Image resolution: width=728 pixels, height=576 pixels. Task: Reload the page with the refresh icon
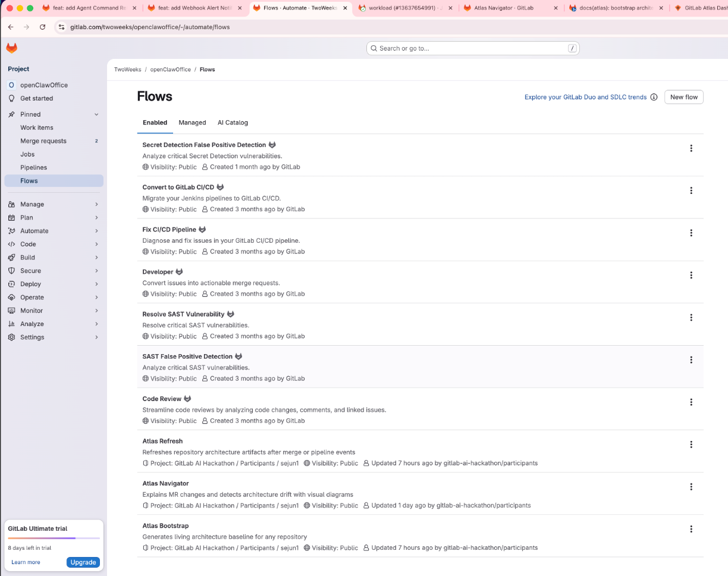coord(42,27)
